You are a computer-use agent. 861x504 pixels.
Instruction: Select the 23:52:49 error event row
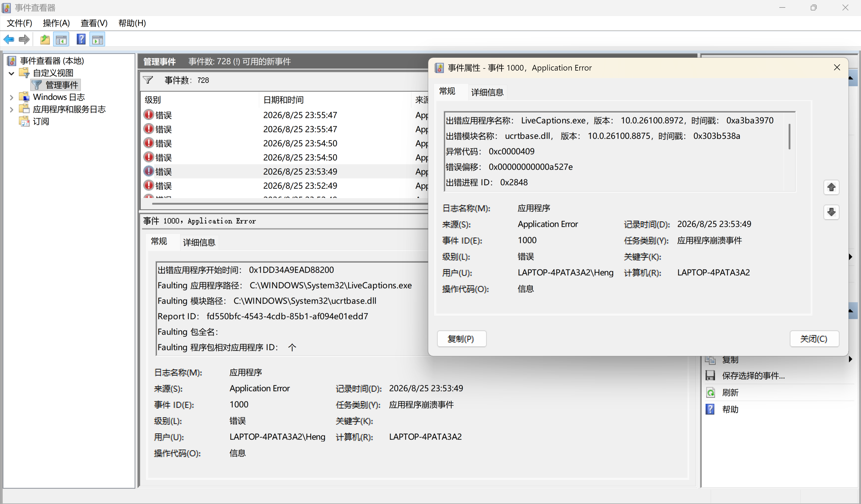coord(284,186)
